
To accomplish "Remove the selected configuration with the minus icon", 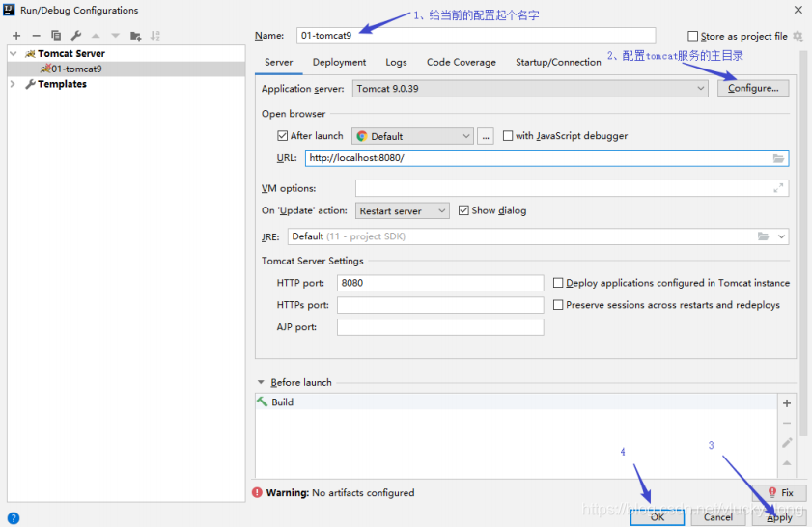I will [36, 35].
